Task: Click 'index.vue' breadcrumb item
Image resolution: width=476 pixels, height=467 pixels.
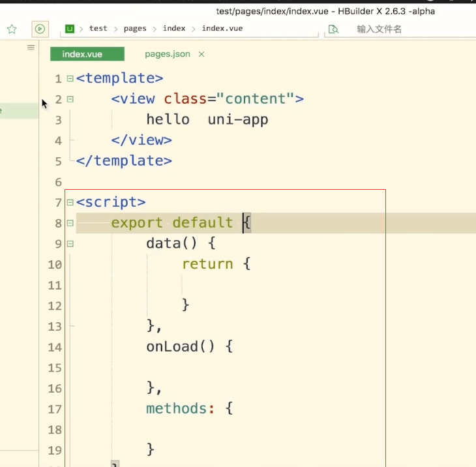Action: click(x=222, y=29)
